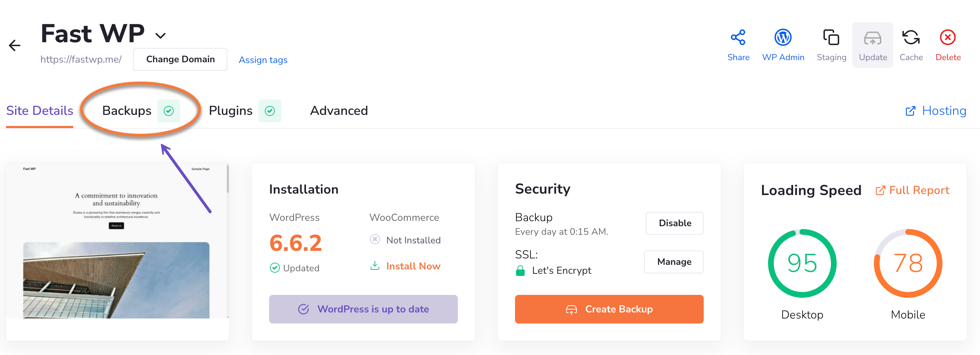Switch to the Advanced tab
980x355 pixels.
tap(338, 111)
